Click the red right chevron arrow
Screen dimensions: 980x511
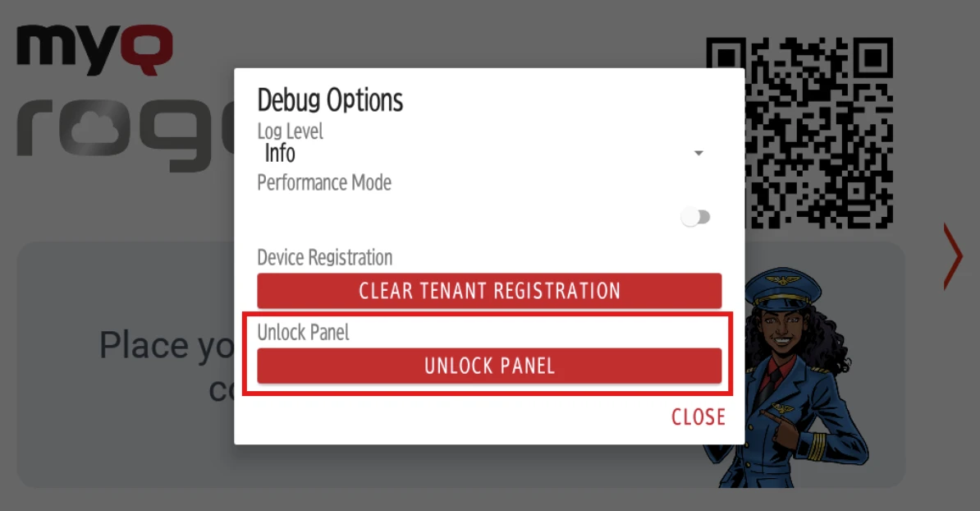click(x=953, y=257)
